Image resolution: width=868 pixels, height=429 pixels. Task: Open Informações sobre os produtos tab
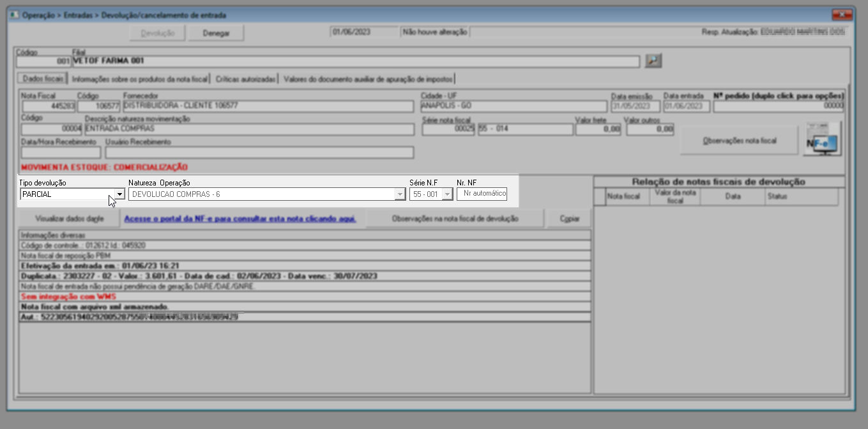pyautogui.click(x=140, y=79)
